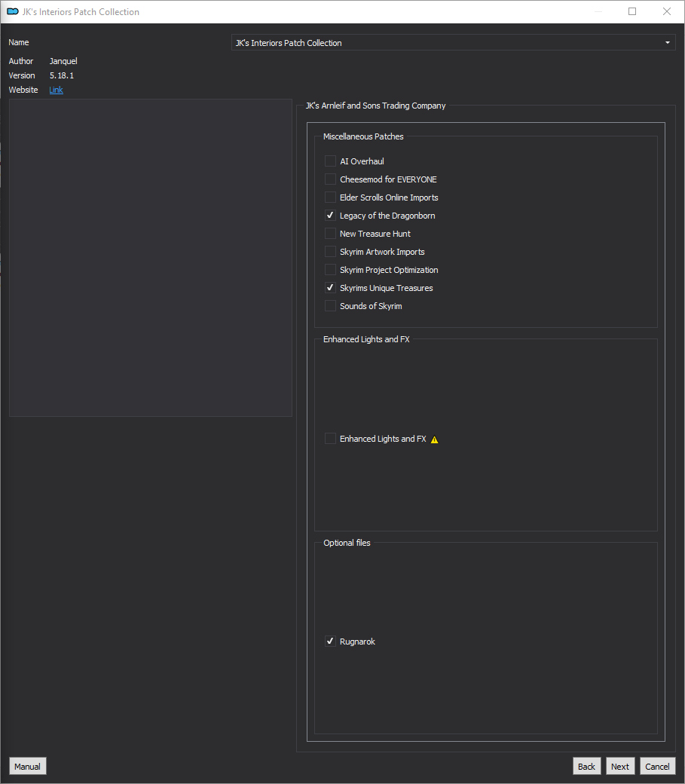Enable Enhanced Lights and FX checkbox

330,439
